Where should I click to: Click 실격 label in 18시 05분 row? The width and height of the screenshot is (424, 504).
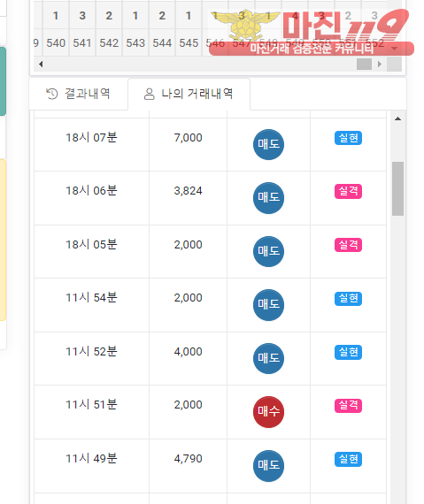tap(349, 245)
